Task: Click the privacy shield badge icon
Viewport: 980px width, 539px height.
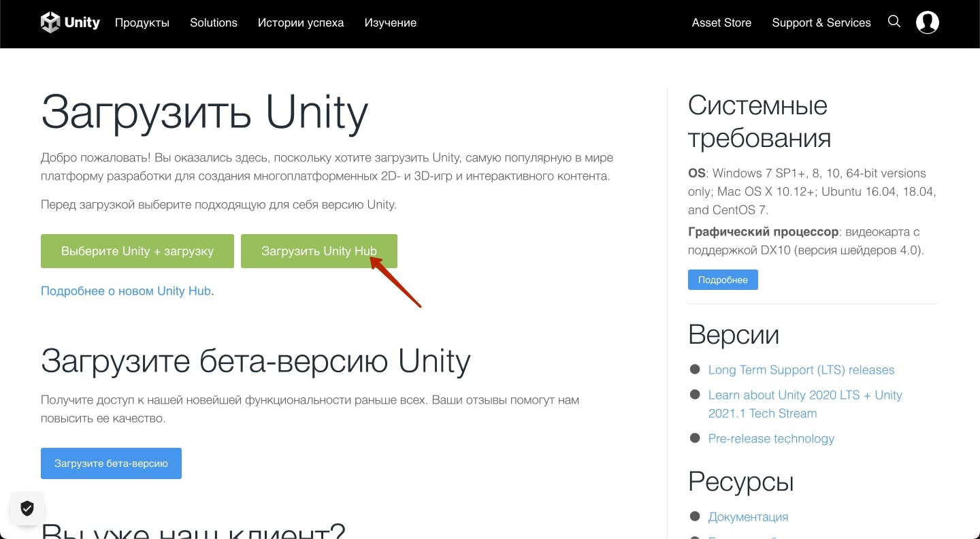Action: (27, 508)
